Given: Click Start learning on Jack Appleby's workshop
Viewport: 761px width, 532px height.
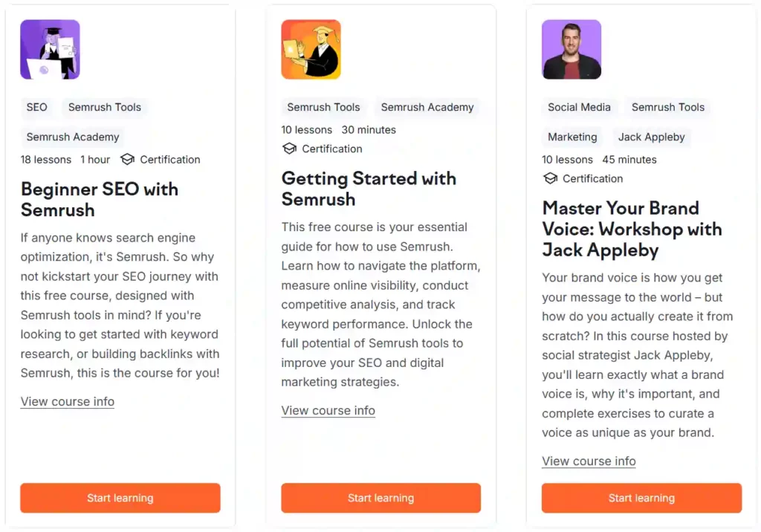Looking at the screenshot, I should [x=641, y=498].
